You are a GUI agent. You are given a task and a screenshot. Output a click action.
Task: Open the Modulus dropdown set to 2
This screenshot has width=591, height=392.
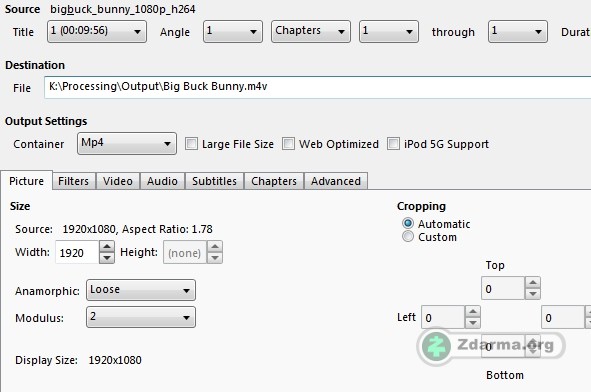(x=141, y=317)
